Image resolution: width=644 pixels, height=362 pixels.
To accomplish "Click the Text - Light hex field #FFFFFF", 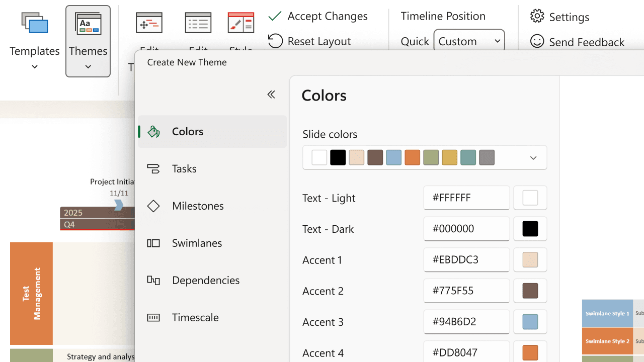I will 466,198.
